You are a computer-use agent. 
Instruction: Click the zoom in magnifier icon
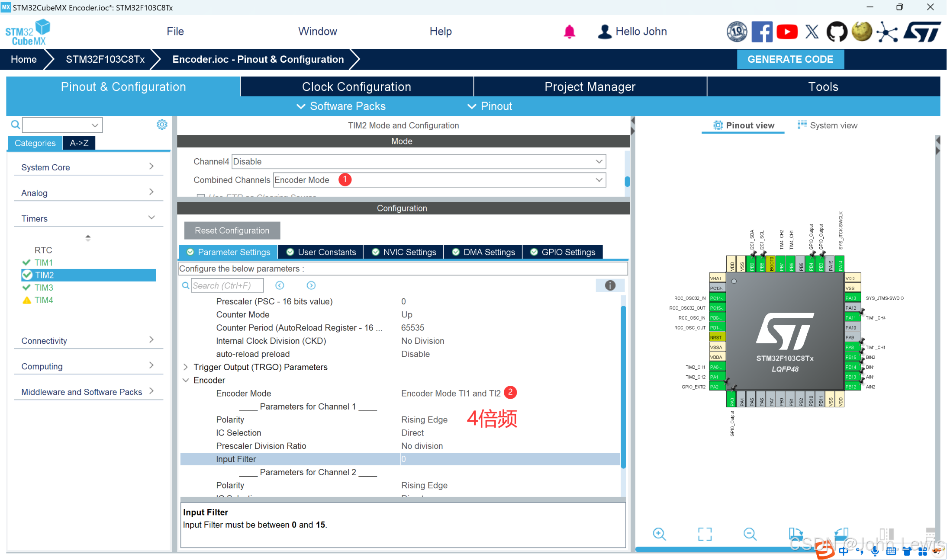[659, 534]
